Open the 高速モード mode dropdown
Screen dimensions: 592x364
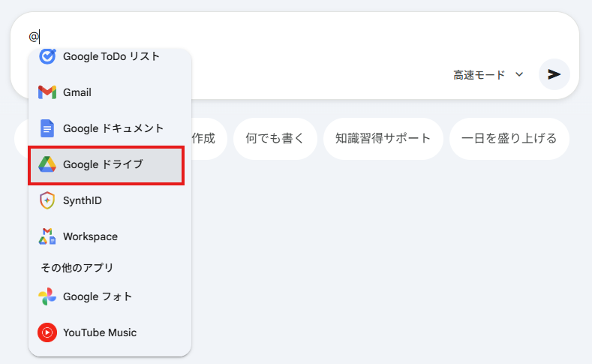tap(479, 75)
